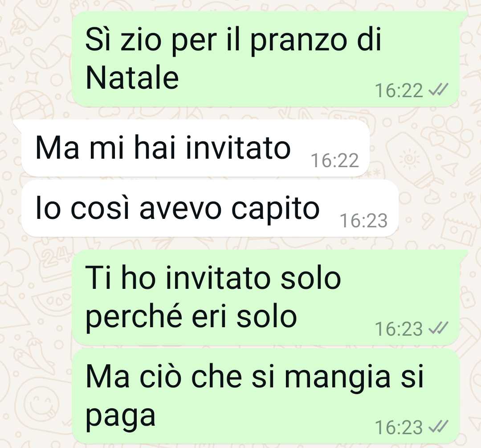481x448 pixels.
Task: Click the 16:23 timestamp on 'perché eri solo' bubble
Action: pos(399,329)
